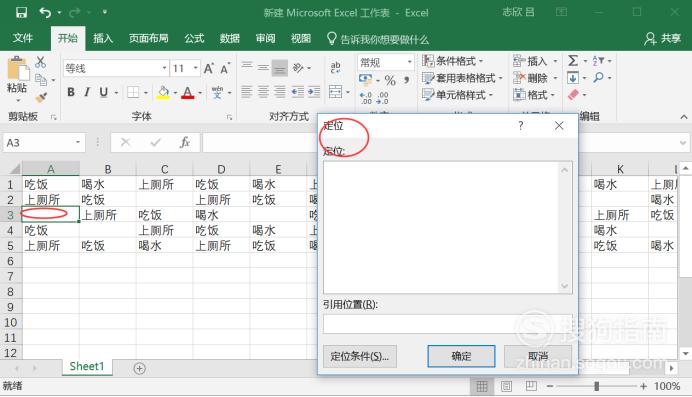Toggle wrap text in cell
This screenshot has height=397, width=692.
(335, 67)
